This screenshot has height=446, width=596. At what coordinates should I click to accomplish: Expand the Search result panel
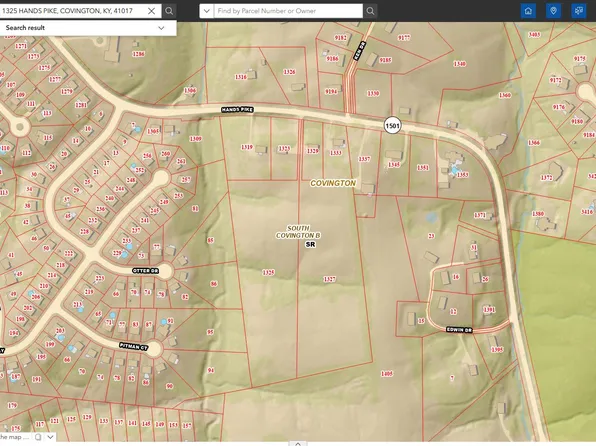pos(161,28)
